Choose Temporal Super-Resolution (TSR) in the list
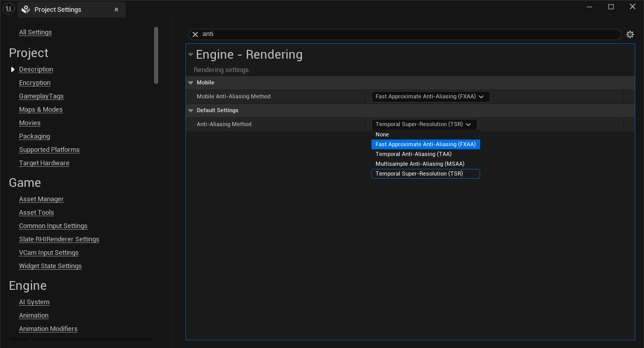Viewport: 644px width, 348px height. click(x=419, y=174)
